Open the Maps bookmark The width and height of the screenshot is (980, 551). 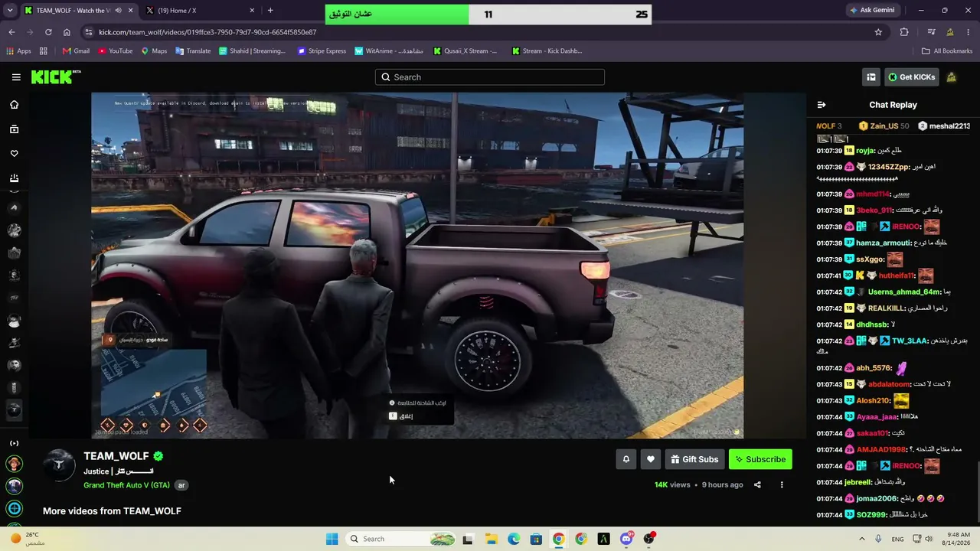click(x=153, y=51)
